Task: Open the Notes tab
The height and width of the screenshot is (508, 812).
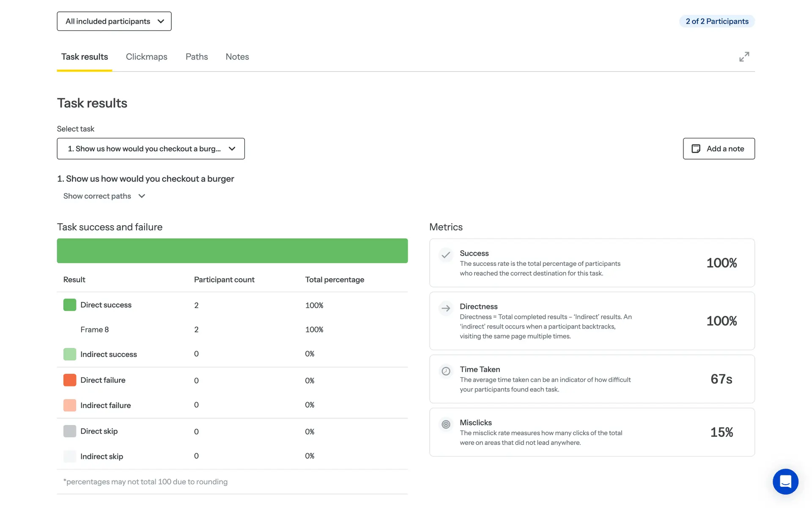Action: [x=237, y=57]
